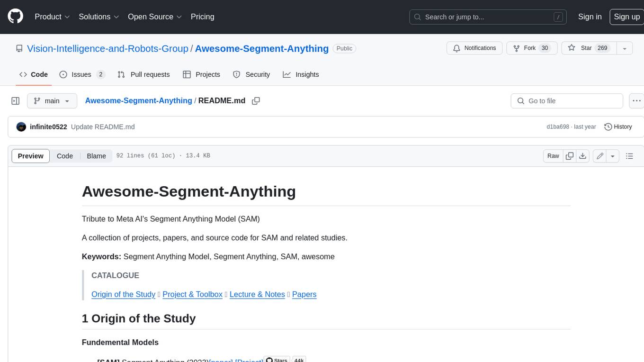Switch to Preview view
This screenshot has width=644, height=362.
31,156
